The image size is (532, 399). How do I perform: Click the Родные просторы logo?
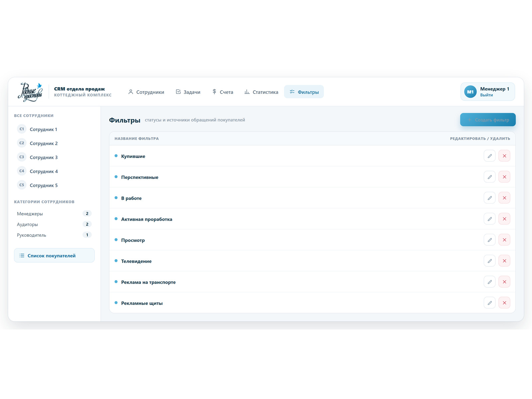[30, 92]
